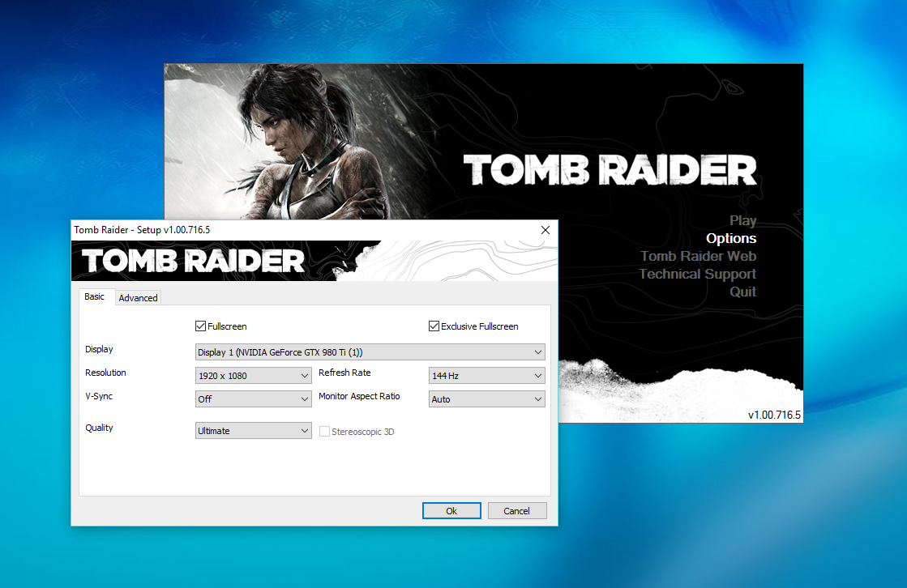The height and width of the screenshot is (588, 907).
Task: Enable the Stereoscopic 3D checkbox
Action: [x=324, y=432]
